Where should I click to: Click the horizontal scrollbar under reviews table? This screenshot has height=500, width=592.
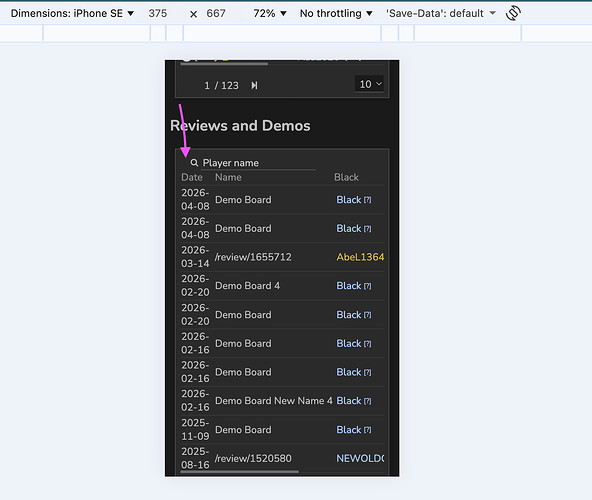240,472
